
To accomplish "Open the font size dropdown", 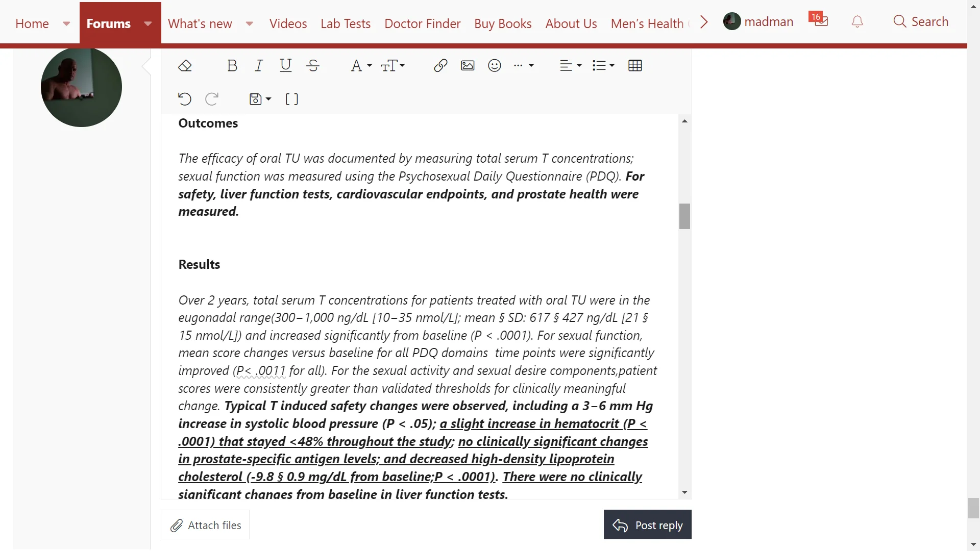I will pyautogui.click(x=393, y=66).
